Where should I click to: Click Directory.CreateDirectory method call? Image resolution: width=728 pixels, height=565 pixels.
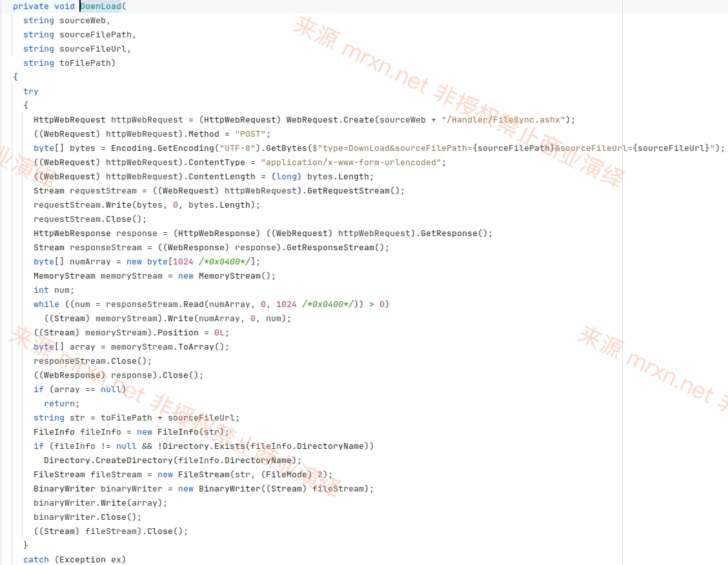[108, 460]
